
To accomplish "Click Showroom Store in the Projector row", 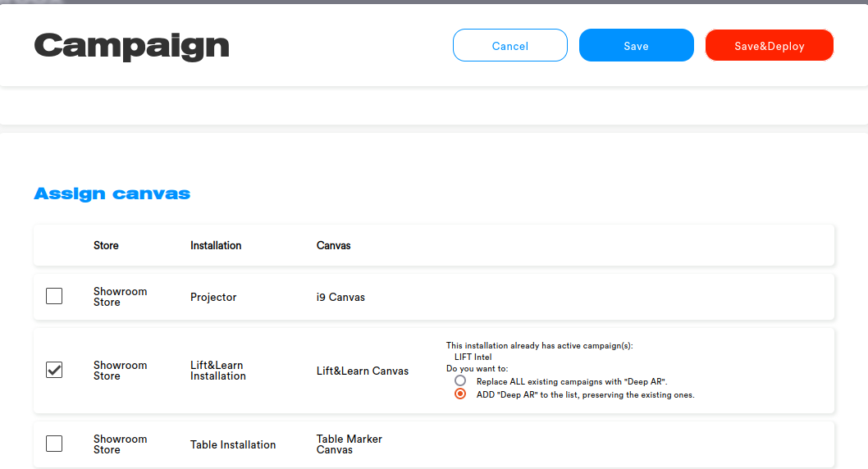I will tap(120, 297).
